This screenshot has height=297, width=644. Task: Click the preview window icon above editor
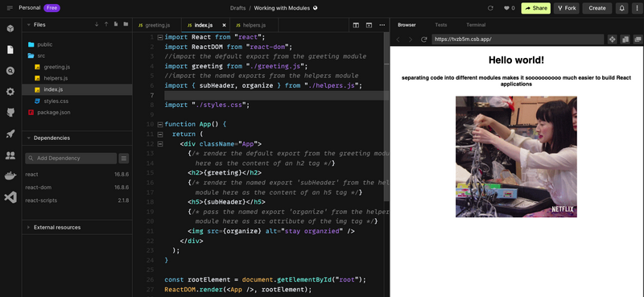tap(369, 26)
